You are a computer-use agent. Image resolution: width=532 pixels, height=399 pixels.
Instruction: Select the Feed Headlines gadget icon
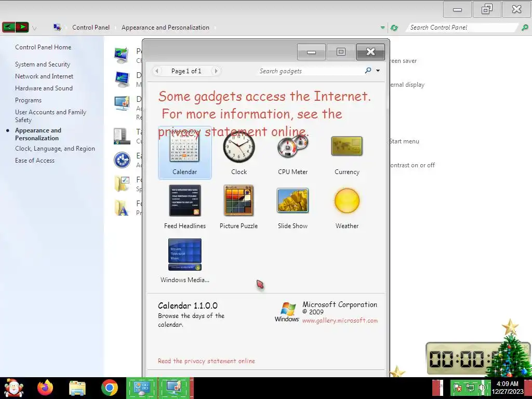tap(185, 201)
